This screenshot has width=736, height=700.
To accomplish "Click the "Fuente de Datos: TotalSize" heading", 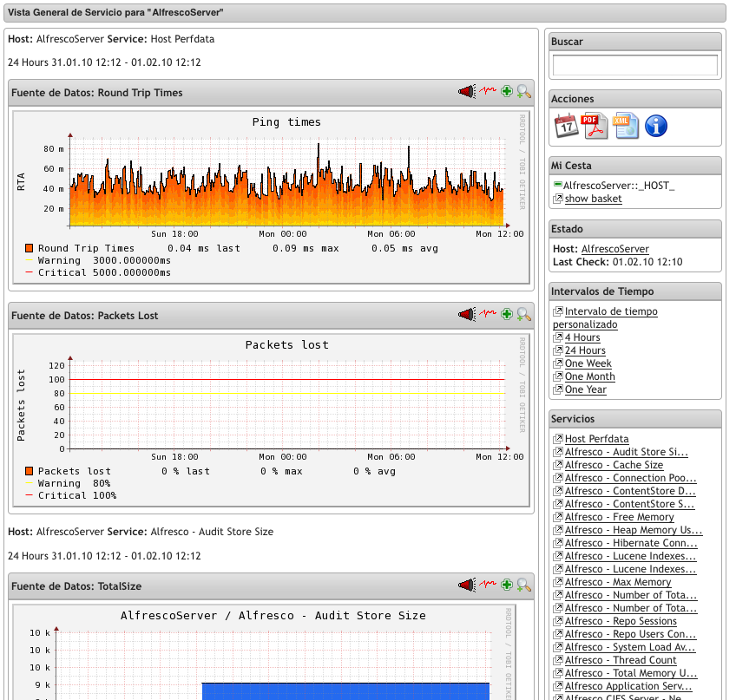I will [76, 586].
